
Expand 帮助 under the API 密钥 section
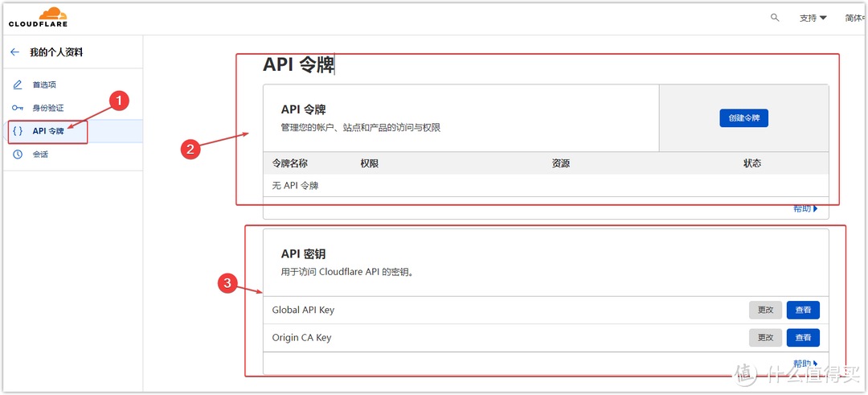tap(805, 364)
